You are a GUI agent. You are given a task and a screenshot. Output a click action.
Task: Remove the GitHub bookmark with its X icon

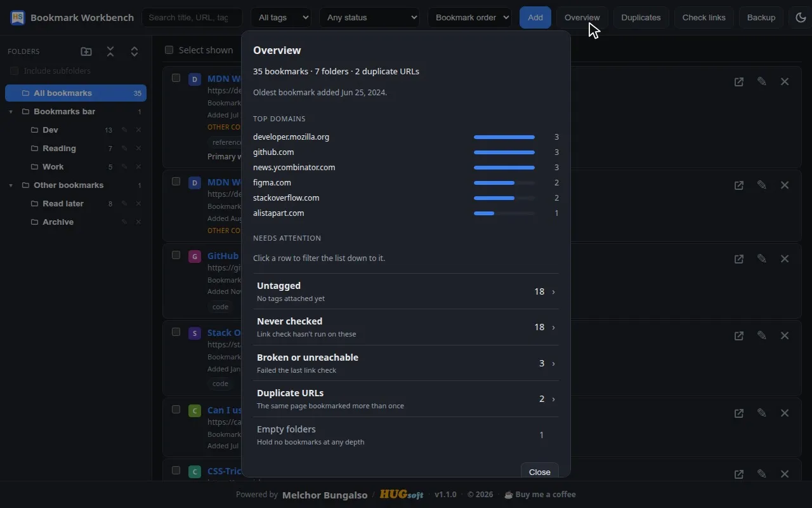click(x=785, y=259)
